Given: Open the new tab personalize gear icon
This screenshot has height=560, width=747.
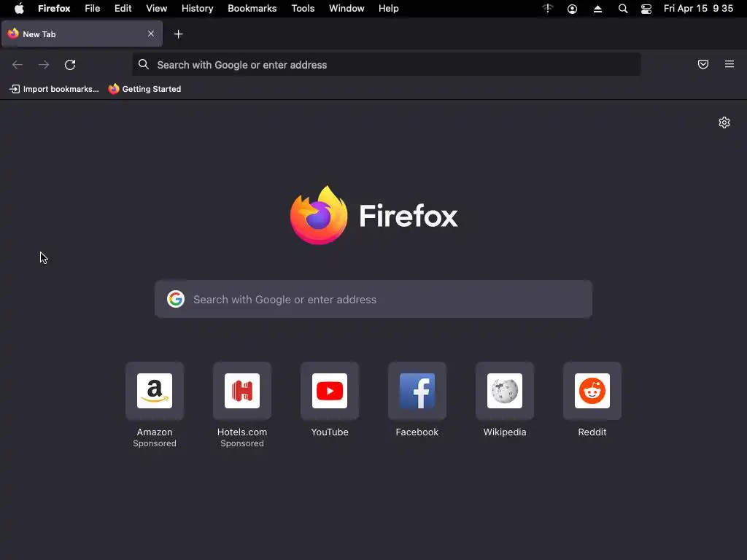Looking at the screenshot, I should pos(724,122).
